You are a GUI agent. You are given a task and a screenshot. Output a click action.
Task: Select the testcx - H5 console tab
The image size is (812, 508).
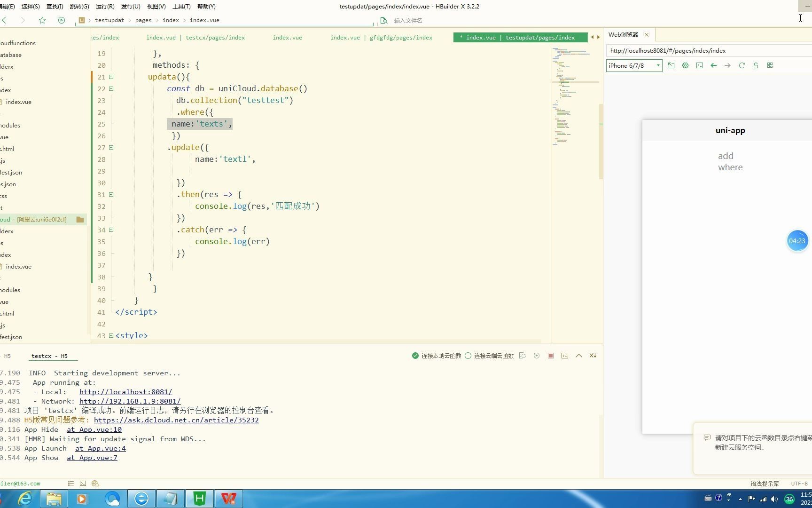click(49, 356)
